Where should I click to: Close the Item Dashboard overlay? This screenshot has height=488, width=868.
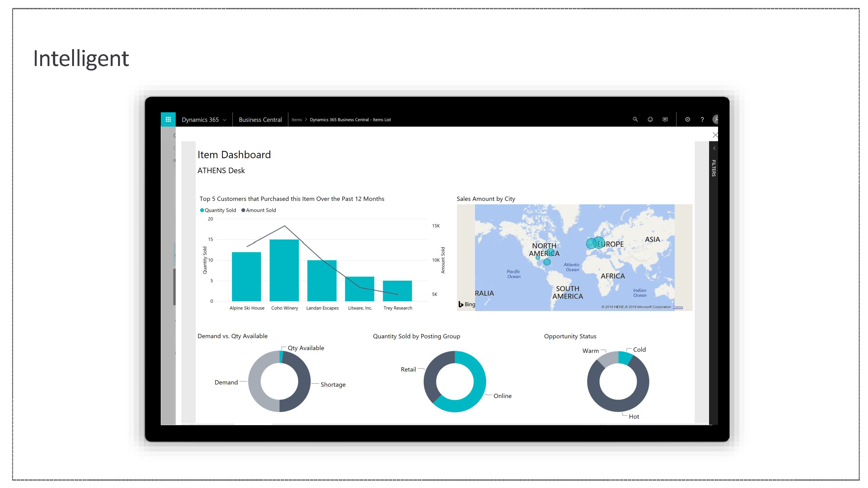(x=715, y=135)
